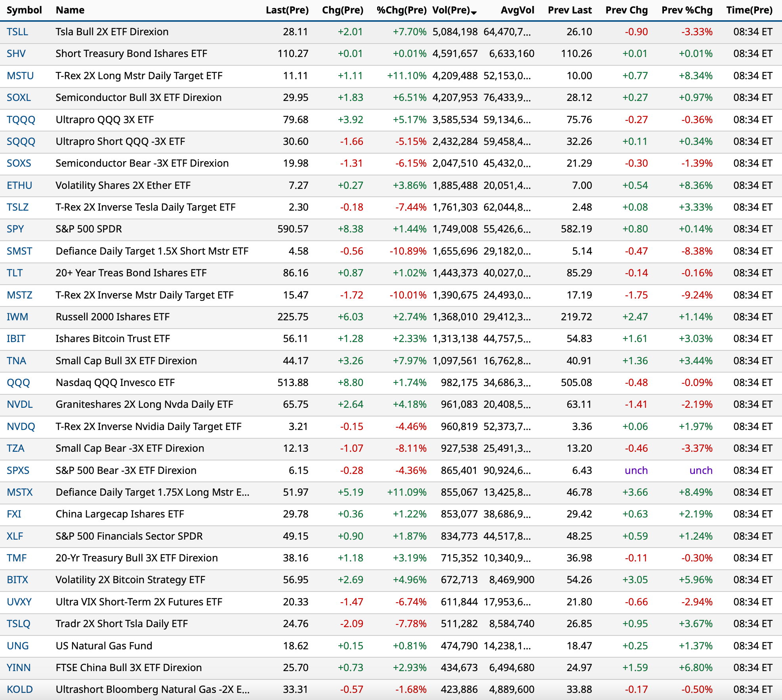Click the Time(Pre) column header

coord(749,10)
